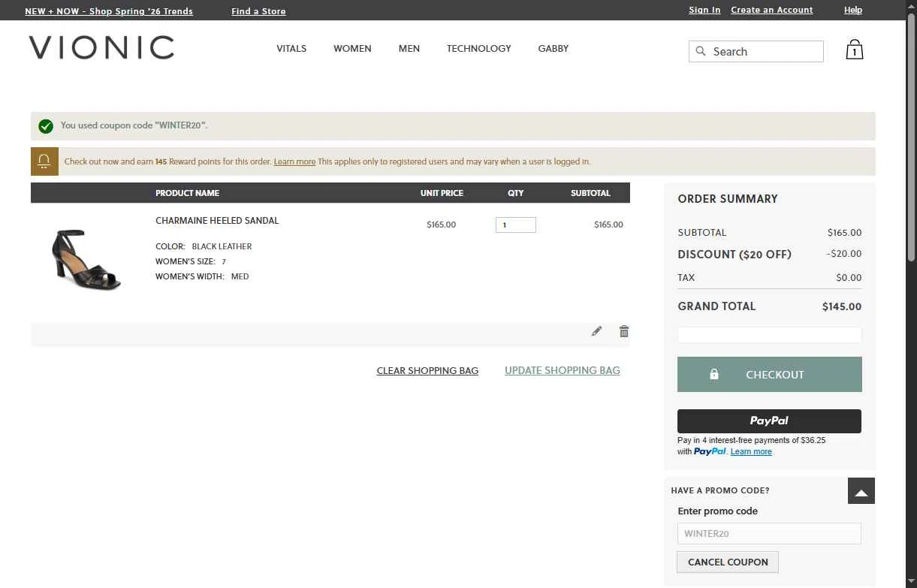Click the quantity input box

tap(516, 225)
